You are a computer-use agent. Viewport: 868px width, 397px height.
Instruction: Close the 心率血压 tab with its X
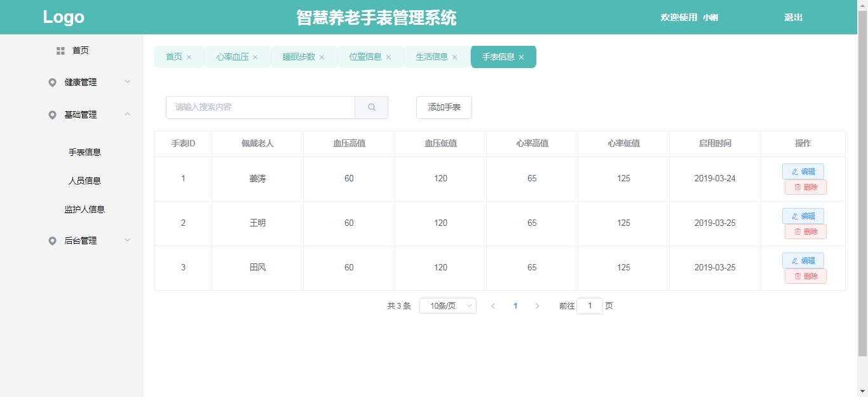255,57
